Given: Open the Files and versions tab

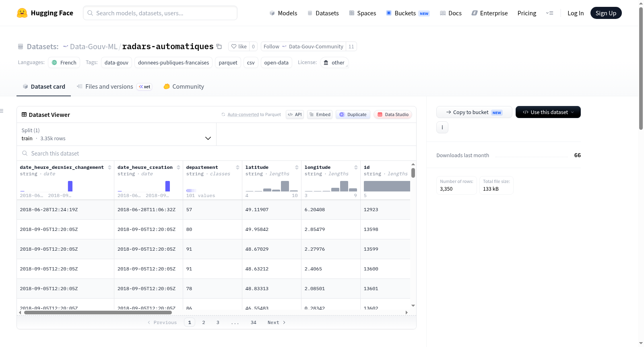Looking at the screenshot, I should tap(114, 87).
